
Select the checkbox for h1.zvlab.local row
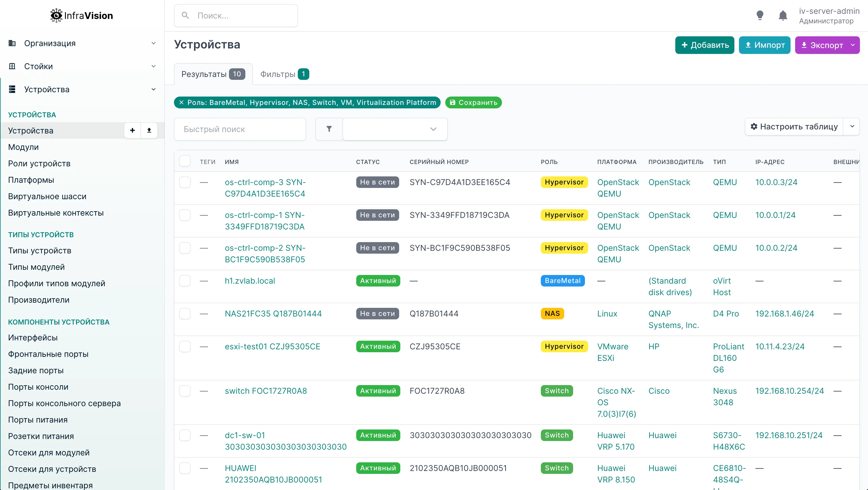click(x=185, y=280)
